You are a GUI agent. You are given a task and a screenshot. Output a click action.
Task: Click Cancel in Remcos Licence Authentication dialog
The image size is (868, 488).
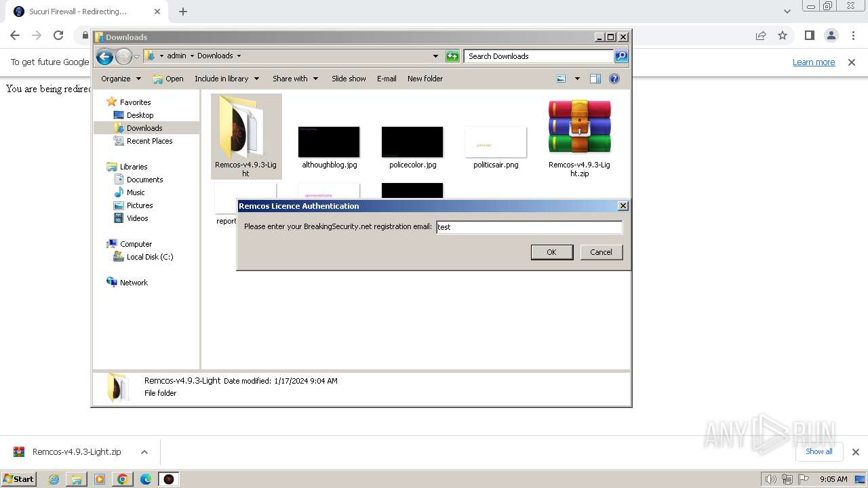pos(601,252)
